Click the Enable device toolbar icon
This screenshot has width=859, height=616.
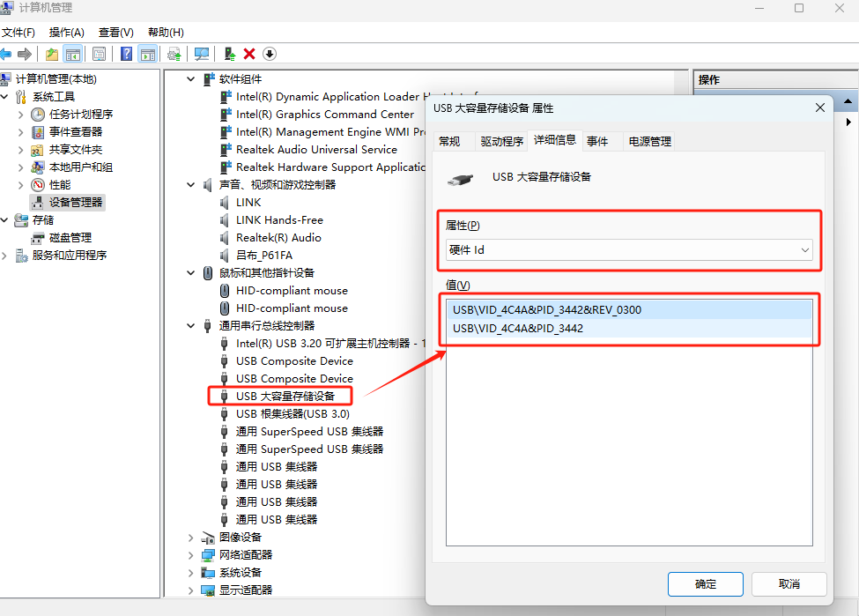click(230, 54)
